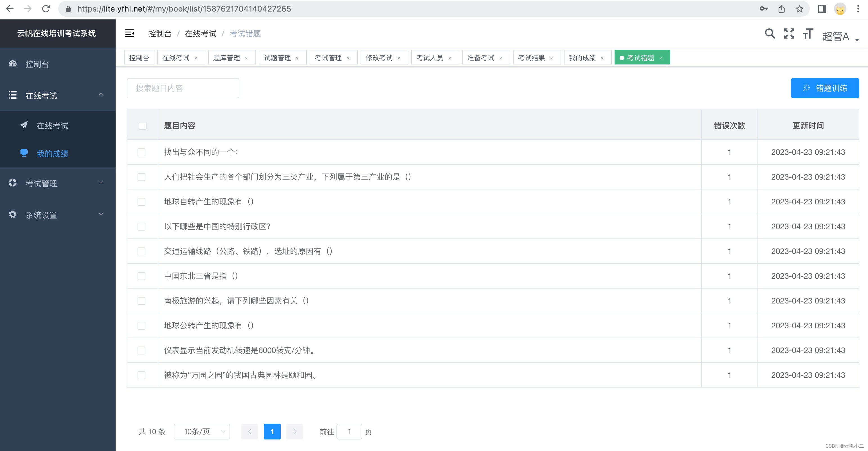The height and width of the screenshot is (451, 868).
Task: Click the 错题训练 button
Action: pos(824,88)
